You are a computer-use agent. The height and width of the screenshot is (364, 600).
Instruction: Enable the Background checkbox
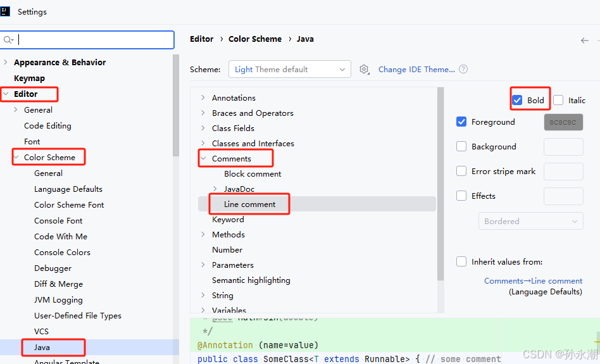(x=461, y=147)
